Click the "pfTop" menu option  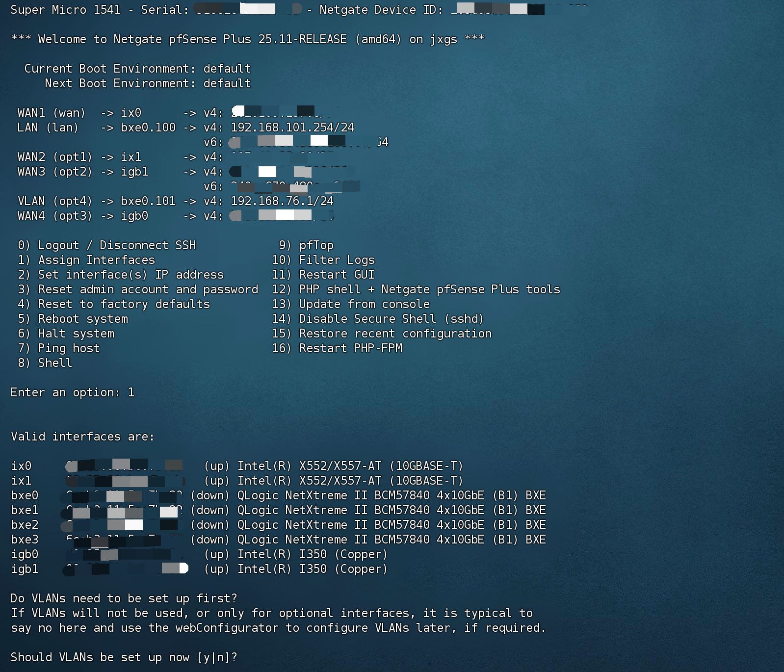pos(316,245)
